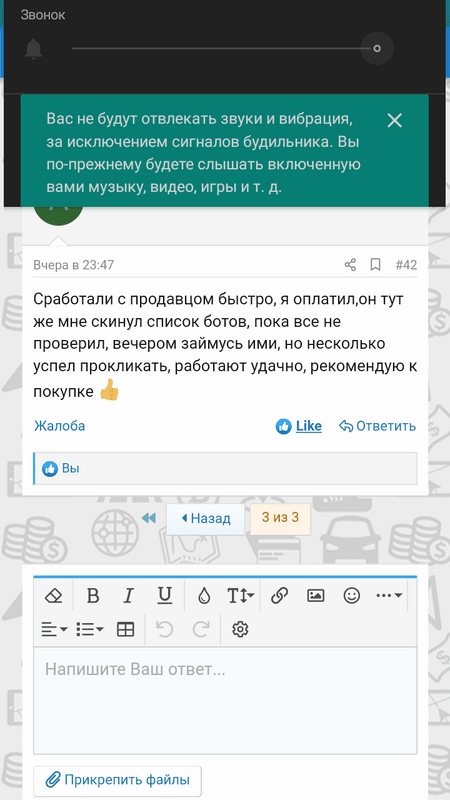Open the 'Вы' liked-by list
This screenshot has height=800, width=450.
point(70,468)
